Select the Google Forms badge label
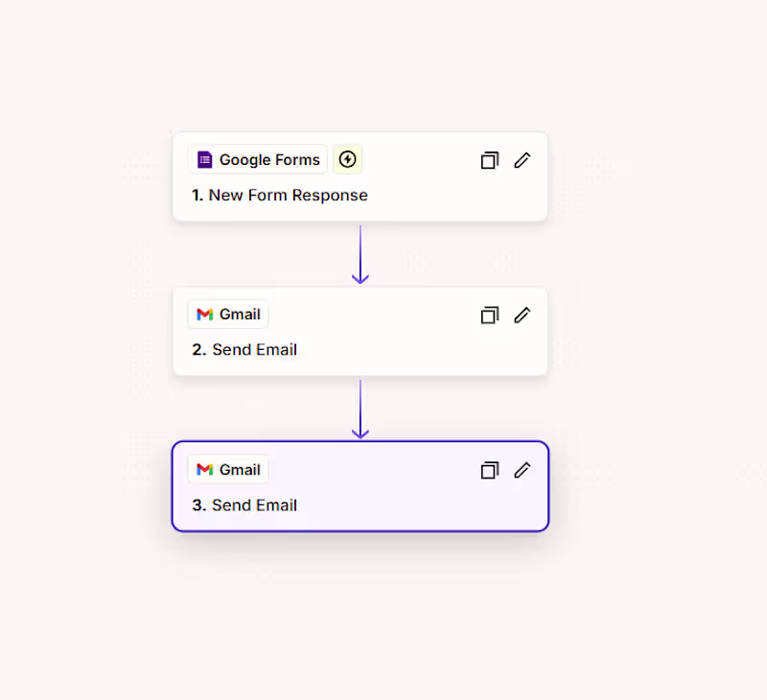This screenshot has height=700, width=767. pyautogui.click(x=257, y=159)
